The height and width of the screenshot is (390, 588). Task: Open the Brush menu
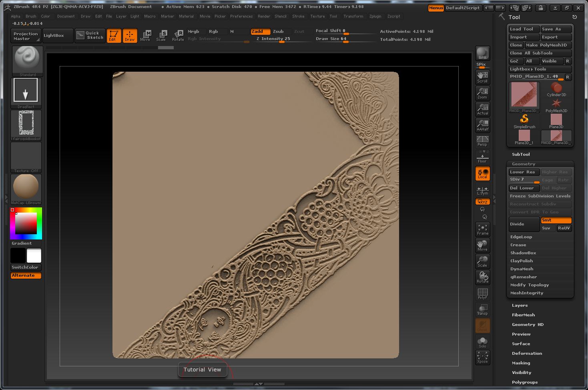point(31,16)
